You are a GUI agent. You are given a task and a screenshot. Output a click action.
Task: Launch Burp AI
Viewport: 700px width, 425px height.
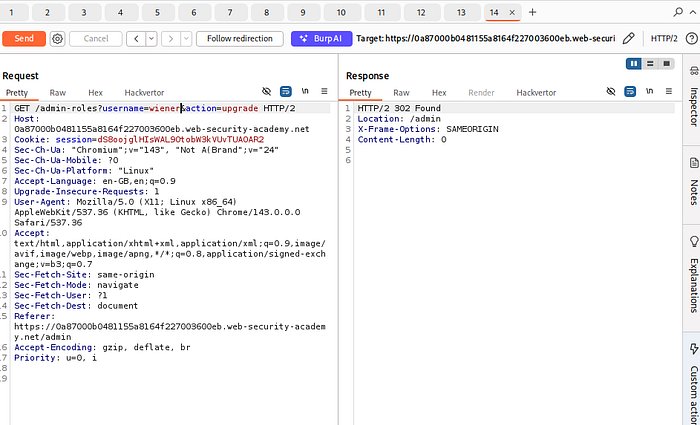coord(321,39)
